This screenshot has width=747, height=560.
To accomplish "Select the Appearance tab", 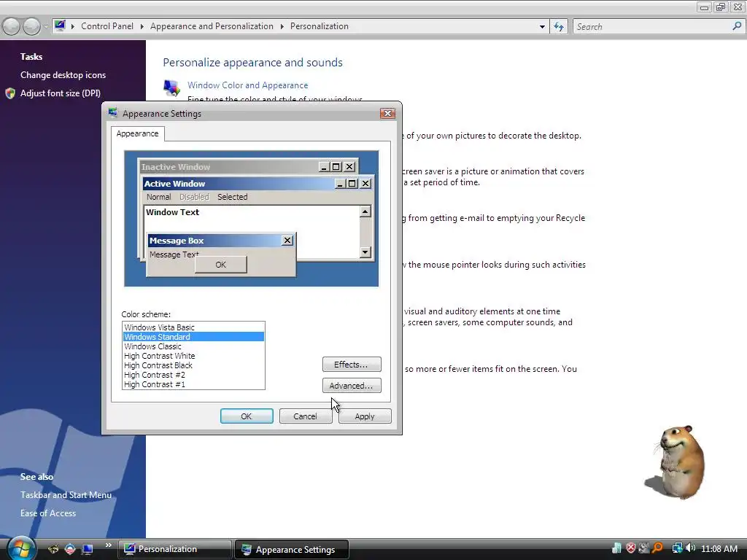I will point(138,134).
